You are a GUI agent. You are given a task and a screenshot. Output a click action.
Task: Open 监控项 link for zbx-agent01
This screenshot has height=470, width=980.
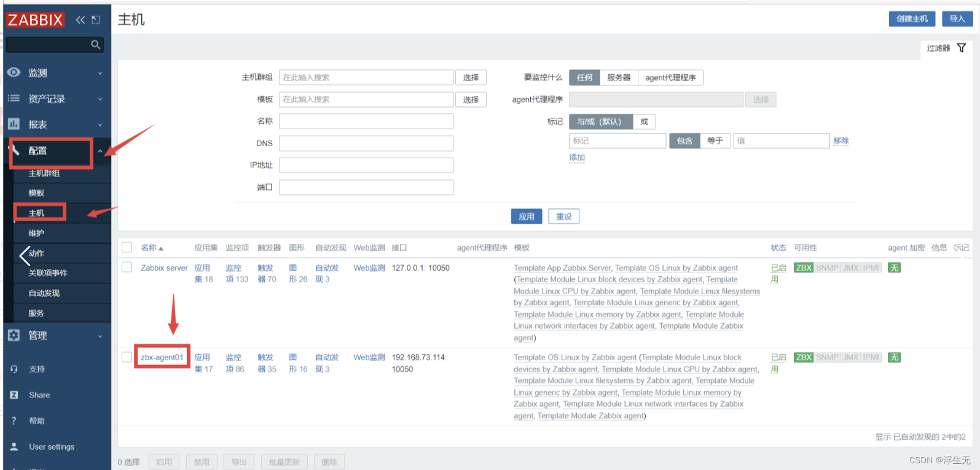235,363
